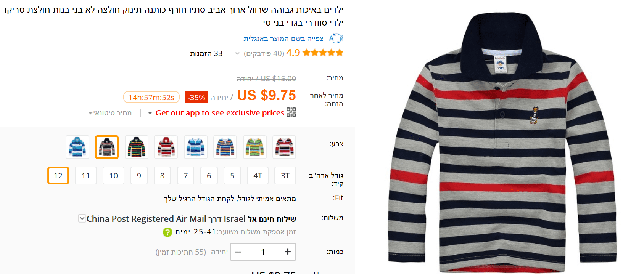Select size 8
The width and height of the screenshot is (644, 274).
162,176
